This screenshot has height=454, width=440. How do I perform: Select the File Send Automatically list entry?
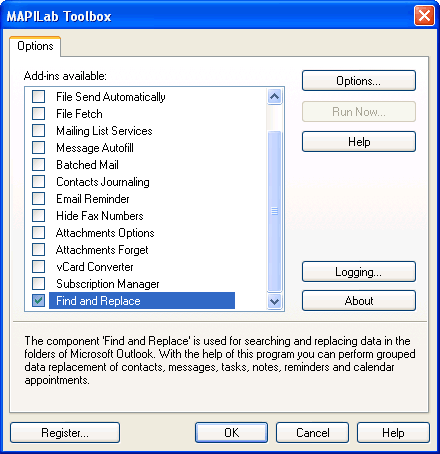111,97
